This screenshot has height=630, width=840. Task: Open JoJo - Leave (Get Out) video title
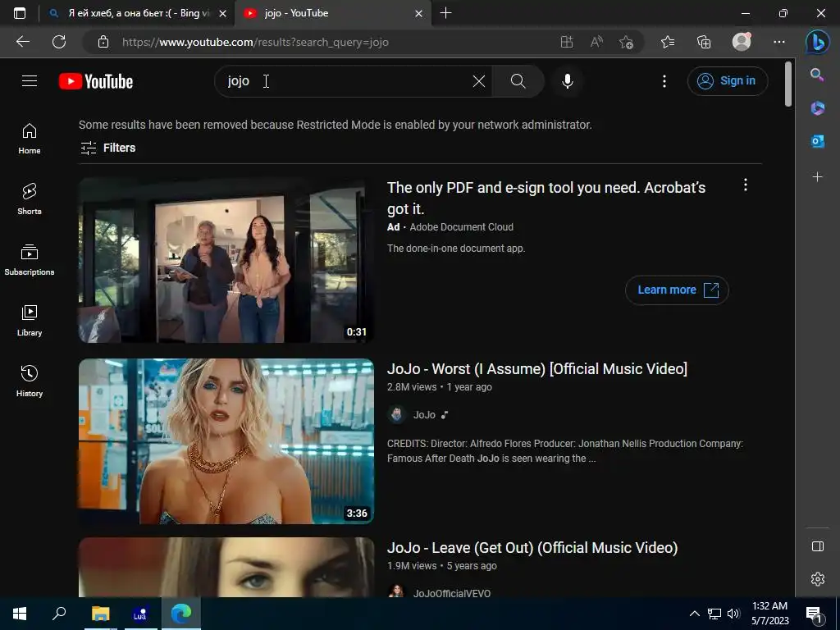[x=532, y=548]
